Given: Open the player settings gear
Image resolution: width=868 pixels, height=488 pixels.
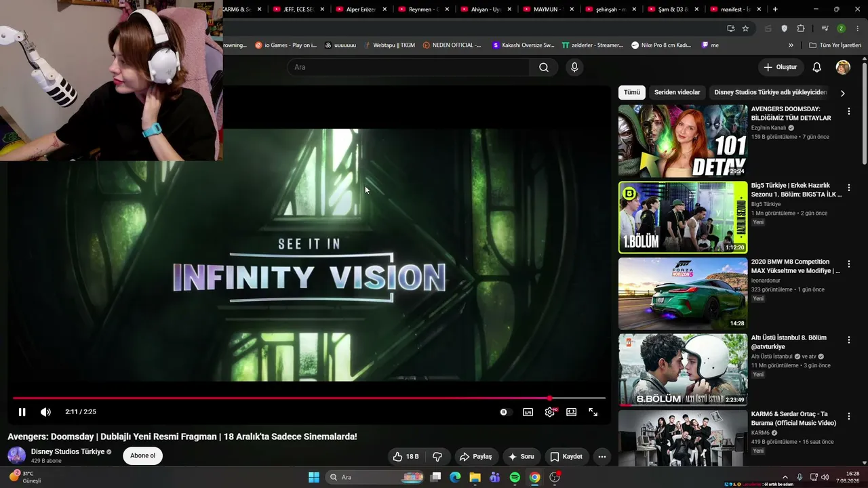Looking at the screenshot, I should pyautogui.click(x=549, y=412).
